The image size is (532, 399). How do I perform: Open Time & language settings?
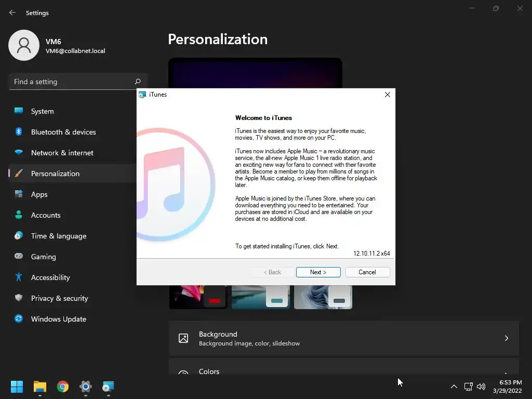tap(73, 236)
